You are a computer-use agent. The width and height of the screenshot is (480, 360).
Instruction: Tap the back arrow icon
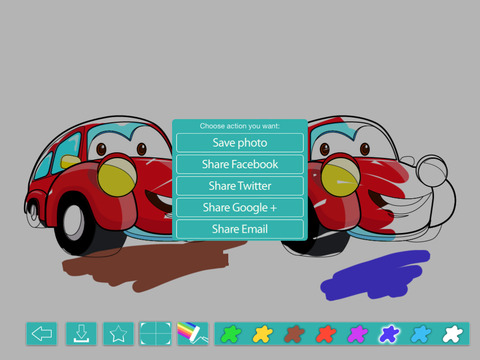[x=42, y=333]
